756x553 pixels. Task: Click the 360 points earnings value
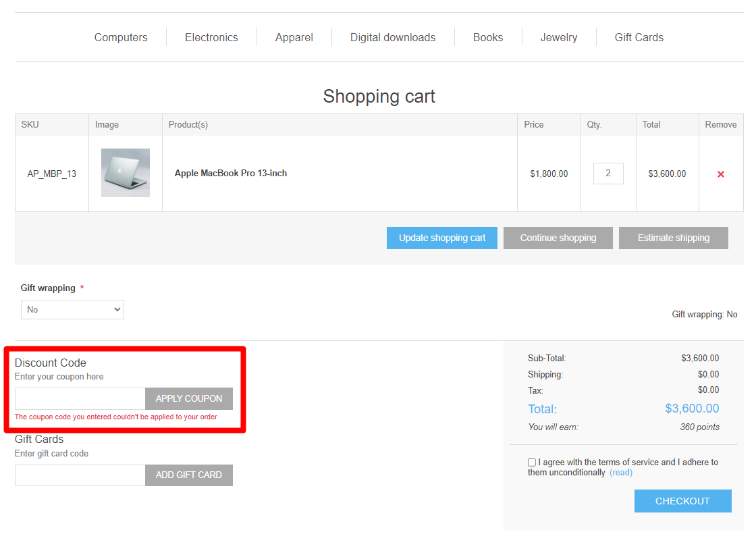[699, 427]
